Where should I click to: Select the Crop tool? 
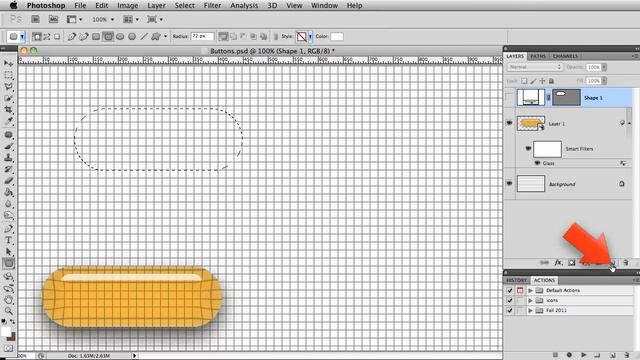click(8, 109)
